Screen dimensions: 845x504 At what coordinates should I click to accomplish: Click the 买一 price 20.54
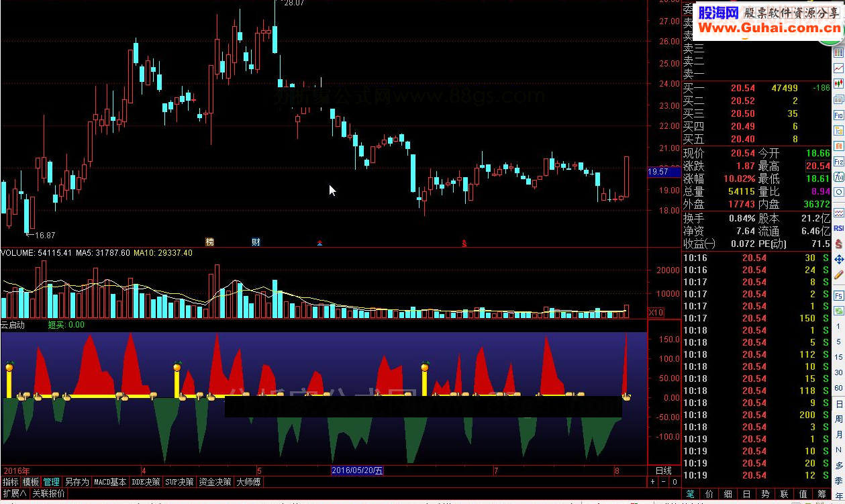[743, 88]
